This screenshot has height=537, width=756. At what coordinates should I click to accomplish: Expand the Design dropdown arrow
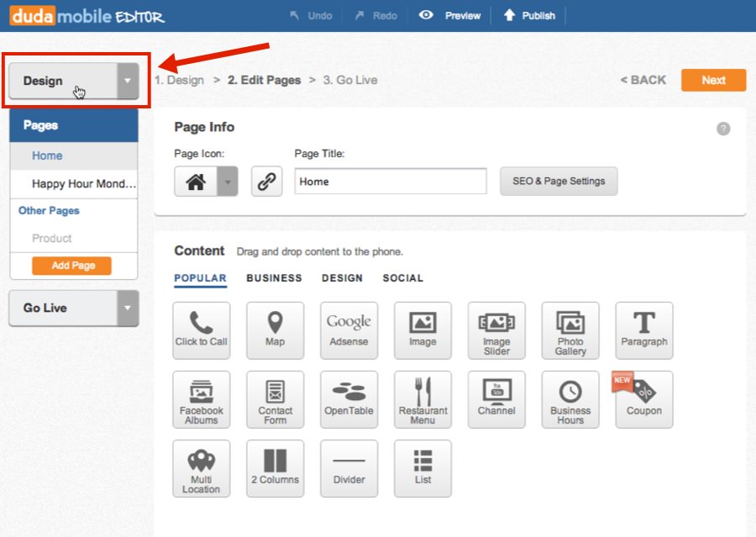pyautogui.click(x=128, y=81)
